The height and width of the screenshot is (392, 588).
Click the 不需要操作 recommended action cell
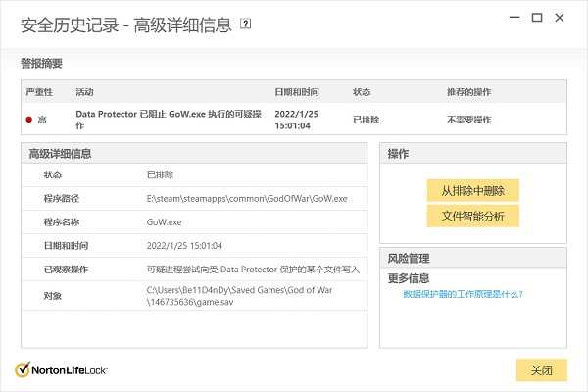468,120
